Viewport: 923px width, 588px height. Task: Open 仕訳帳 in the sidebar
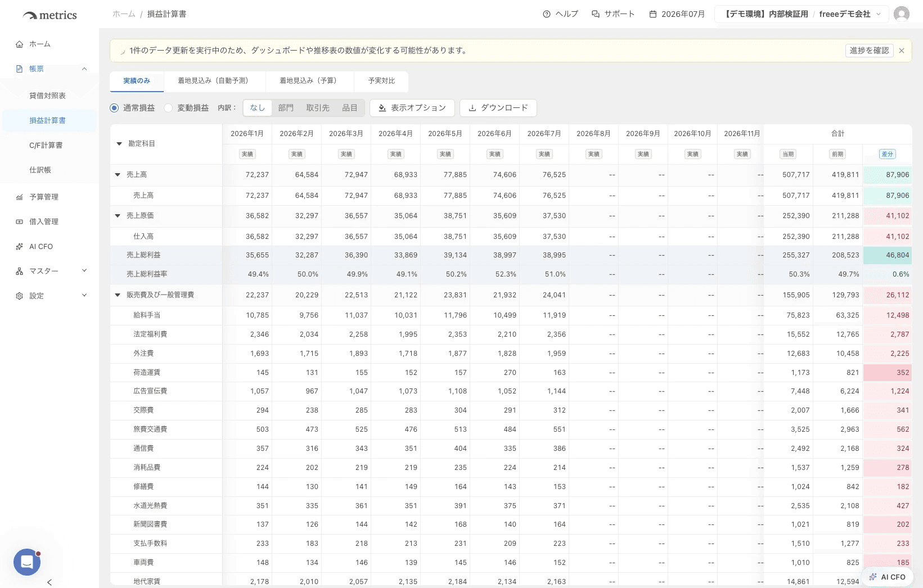(x=49, y=170)
